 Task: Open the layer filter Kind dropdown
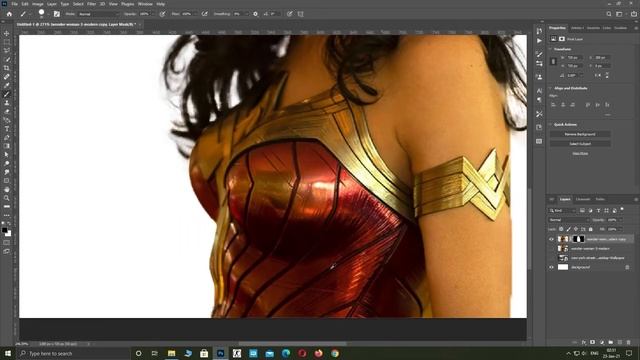coord(562,210)
